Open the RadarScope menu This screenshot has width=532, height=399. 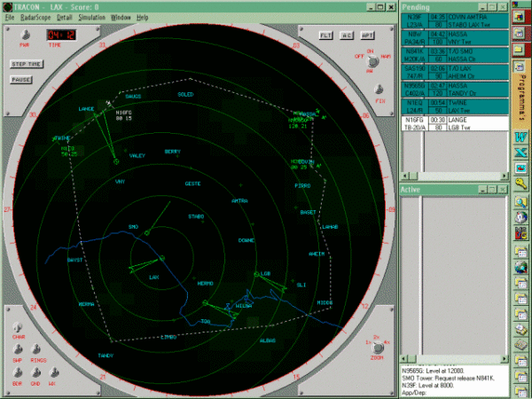[35, 18]
